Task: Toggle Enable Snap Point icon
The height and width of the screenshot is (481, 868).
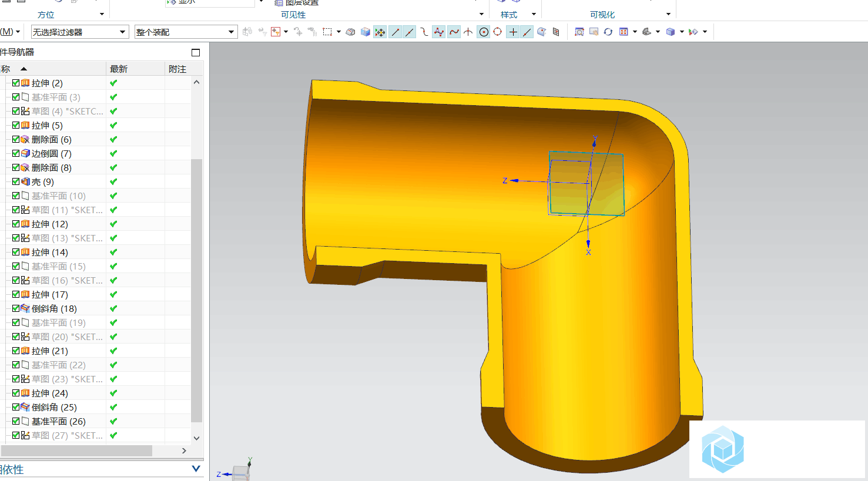Action: tap(380, 32)
